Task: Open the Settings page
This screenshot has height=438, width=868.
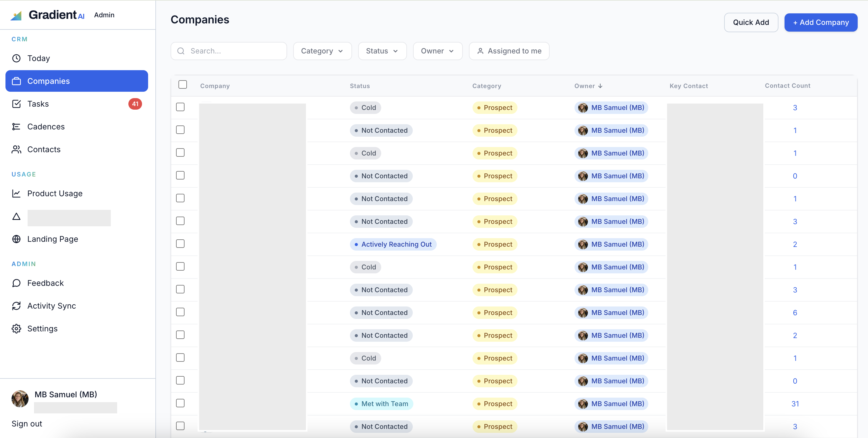Action: click(x=76, y=329)
